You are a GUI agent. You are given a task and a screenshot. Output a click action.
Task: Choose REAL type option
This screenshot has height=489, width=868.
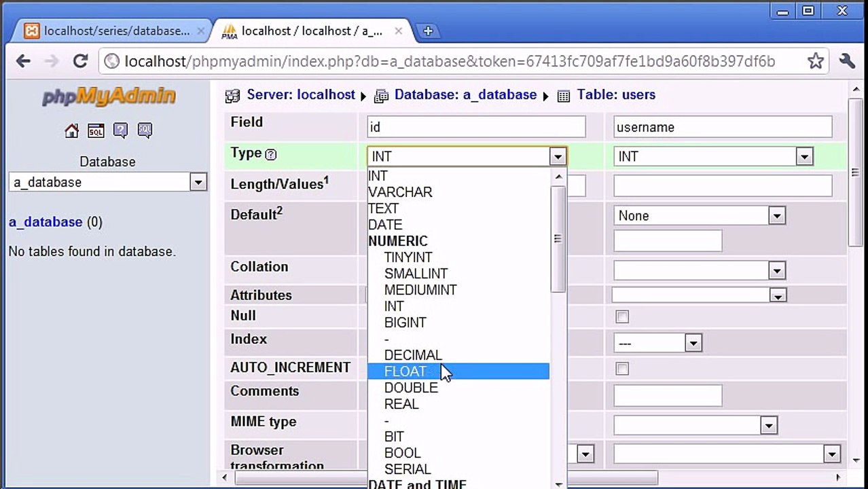(x=458, y=404)
